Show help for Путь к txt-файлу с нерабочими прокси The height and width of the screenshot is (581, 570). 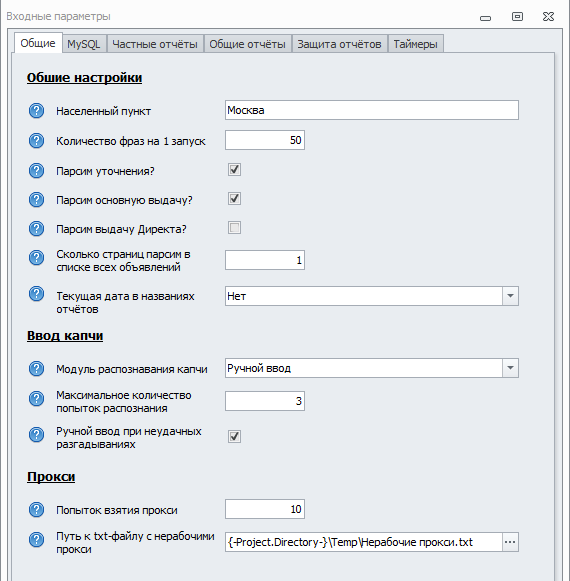(36, 540)
